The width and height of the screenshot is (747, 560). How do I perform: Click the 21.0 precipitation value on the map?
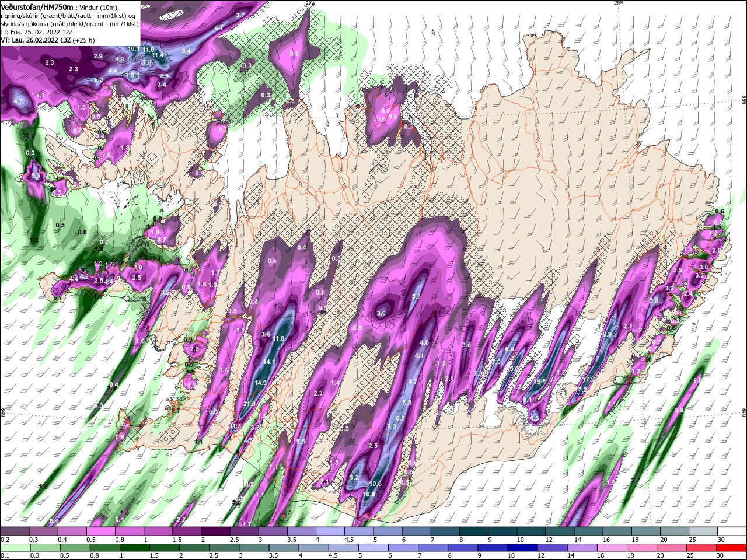249,404
